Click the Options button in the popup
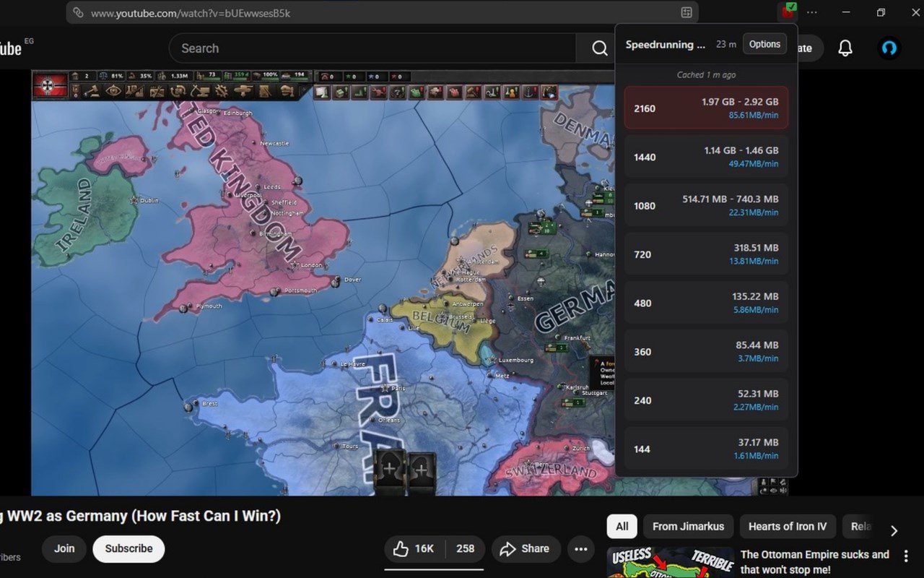The image size is (924, 578). pos(764,44)
